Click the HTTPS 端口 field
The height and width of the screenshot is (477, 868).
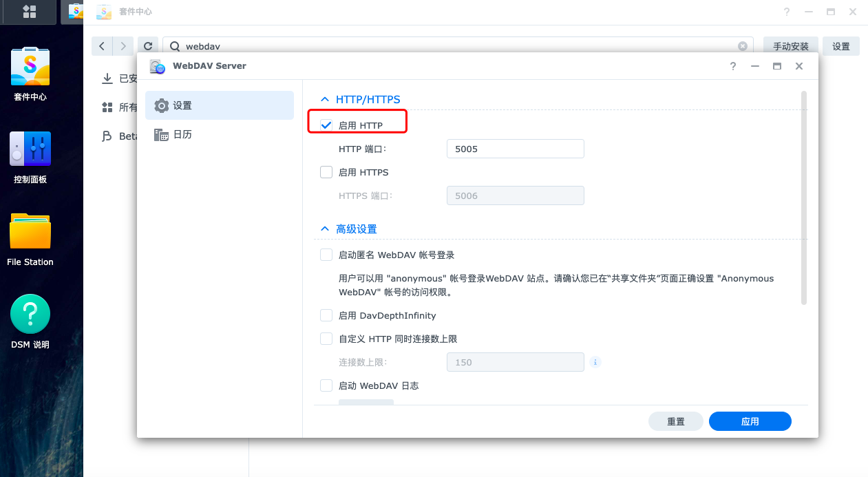click(516, 195)
